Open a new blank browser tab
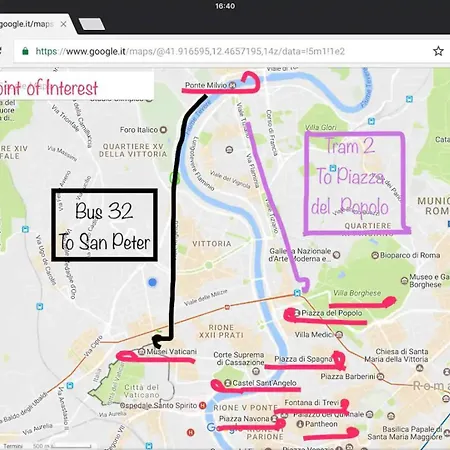 click(x=91, y=24)
